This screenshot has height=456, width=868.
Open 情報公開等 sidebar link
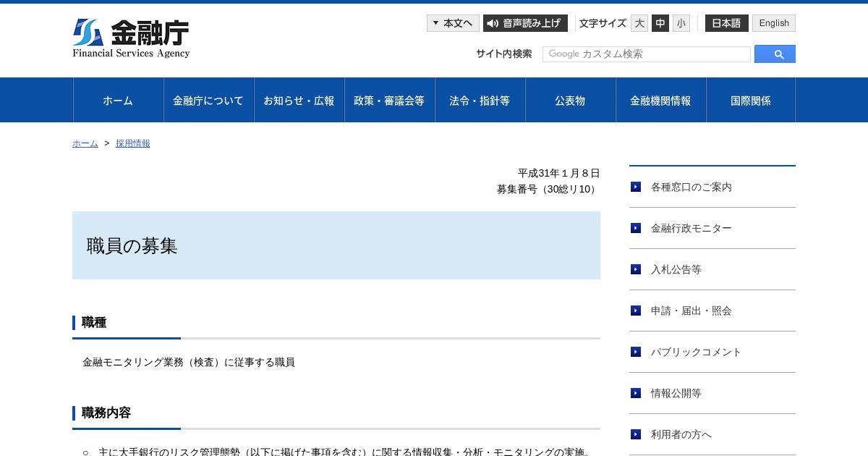(x=676, y=393)
